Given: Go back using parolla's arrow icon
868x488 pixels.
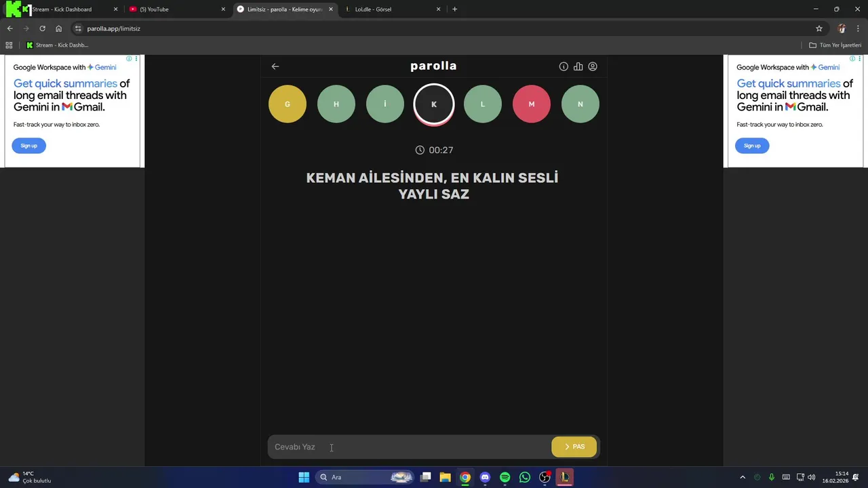Looking at the screenshot, I should pos(275,66).
